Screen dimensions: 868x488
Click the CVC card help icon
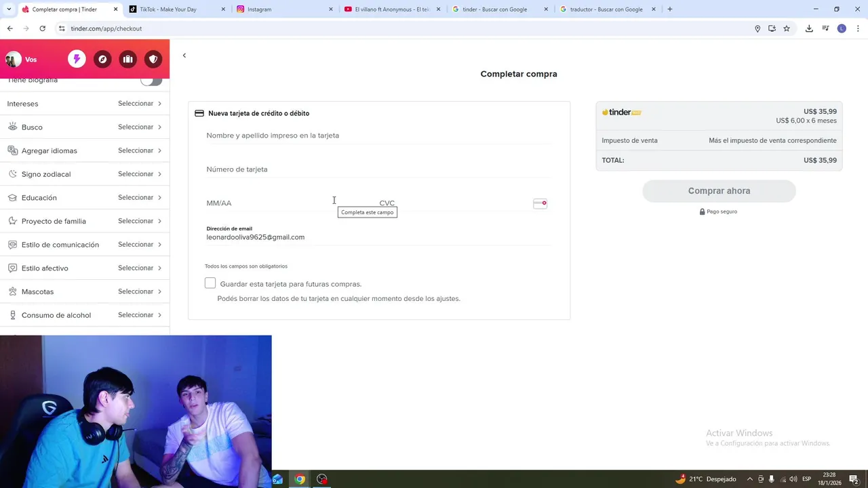(540, 203)
